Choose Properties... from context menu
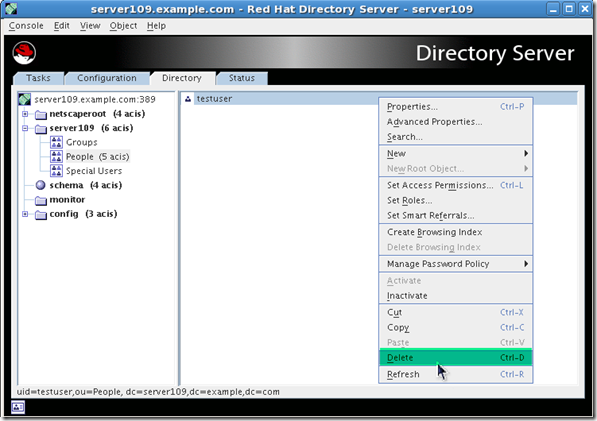This screenshot has width=597, height=421. 456,107
